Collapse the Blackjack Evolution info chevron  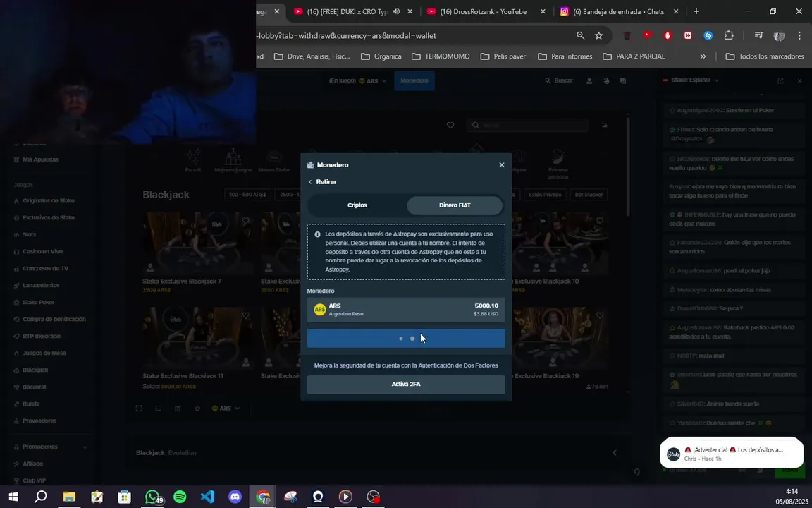pos(614,452)
